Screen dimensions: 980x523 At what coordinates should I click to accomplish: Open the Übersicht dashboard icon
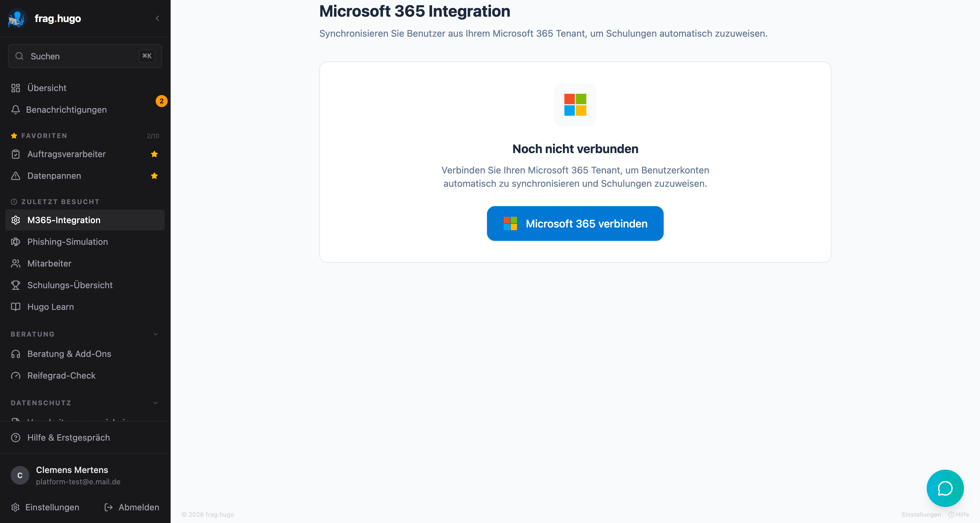point(16,88)
